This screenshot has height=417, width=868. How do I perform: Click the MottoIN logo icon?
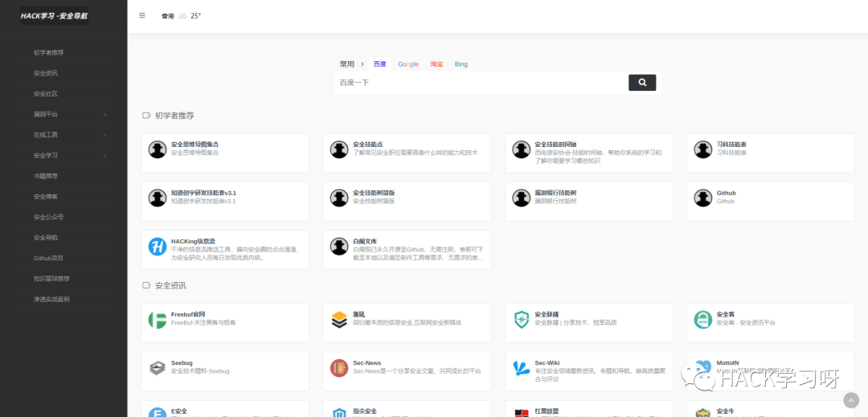tap(703, 368)
